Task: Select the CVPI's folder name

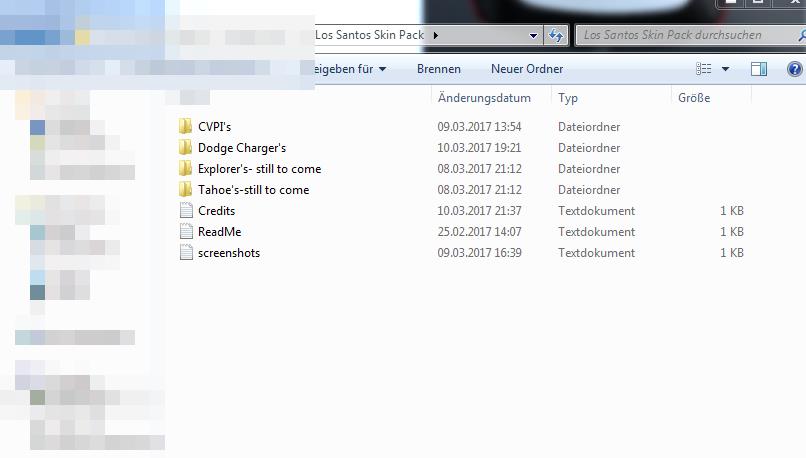Action: pos(214,126)
